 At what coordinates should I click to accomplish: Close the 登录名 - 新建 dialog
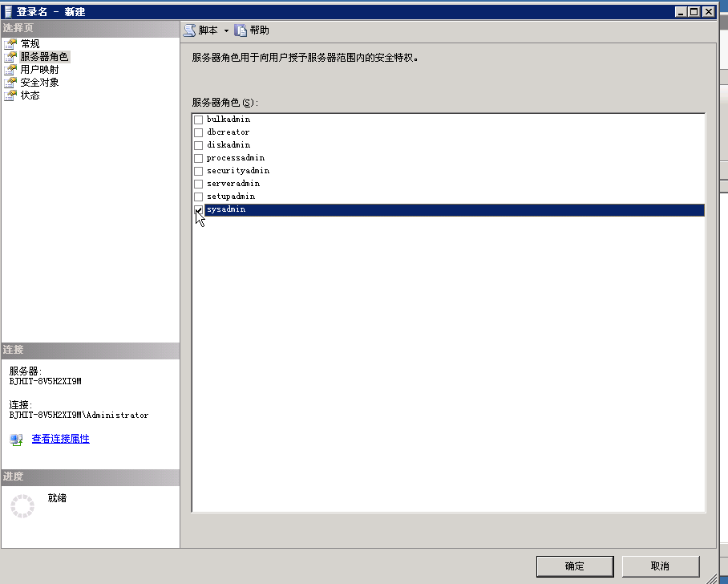pyautogui.click(x=709, y=12)
